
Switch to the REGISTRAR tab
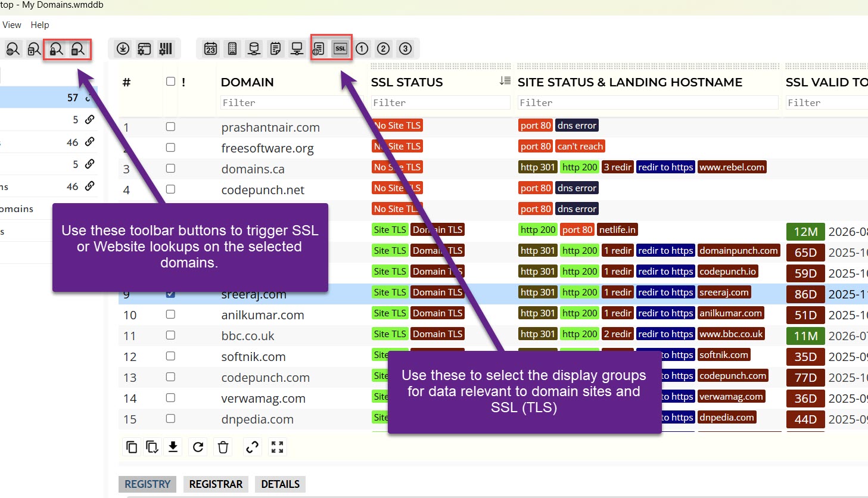coord(216,484)
